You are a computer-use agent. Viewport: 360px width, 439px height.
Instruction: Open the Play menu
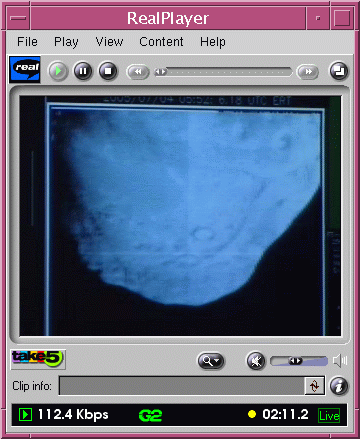66,42
